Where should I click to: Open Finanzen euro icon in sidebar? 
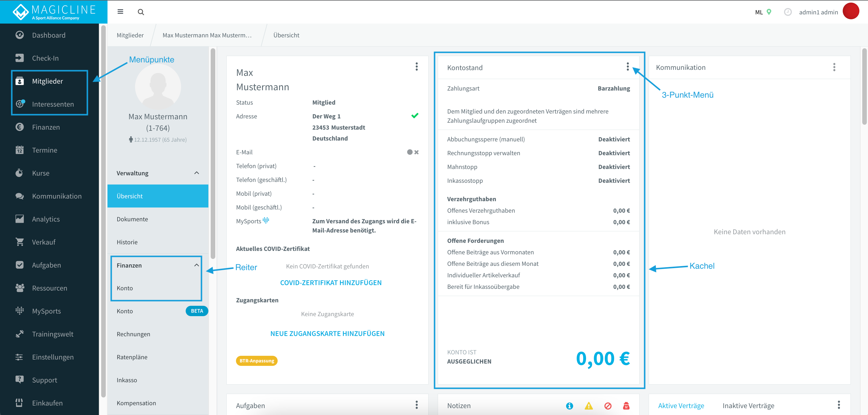click(20, 127)
